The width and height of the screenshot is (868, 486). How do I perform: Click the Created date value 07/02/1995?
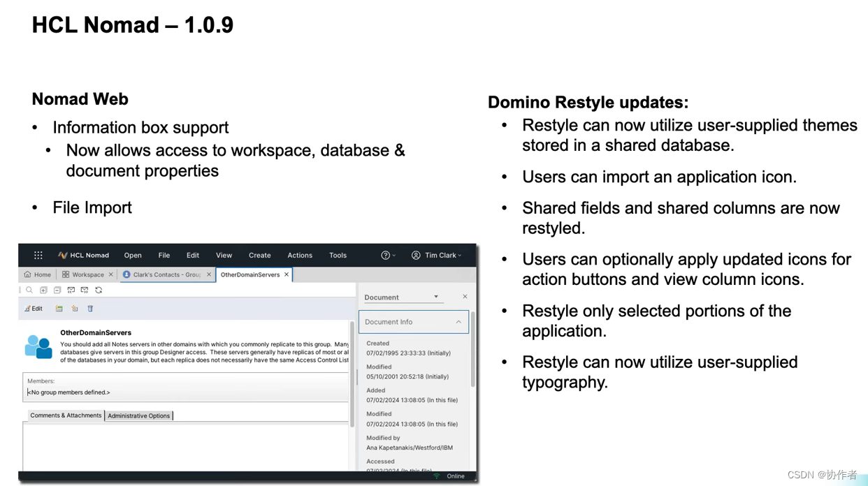point(408,353)
